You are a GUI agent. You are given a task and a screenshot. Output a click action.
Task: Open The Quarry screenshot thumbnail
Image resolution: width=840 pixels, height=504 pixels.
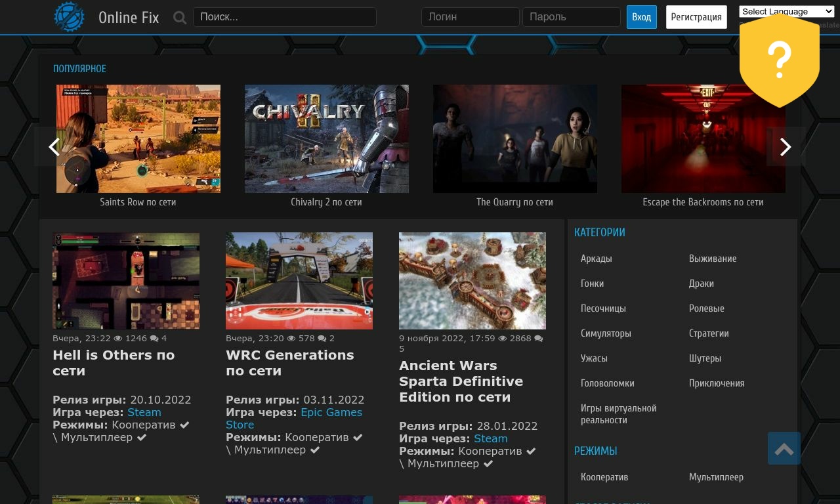(x=515, y=138)
